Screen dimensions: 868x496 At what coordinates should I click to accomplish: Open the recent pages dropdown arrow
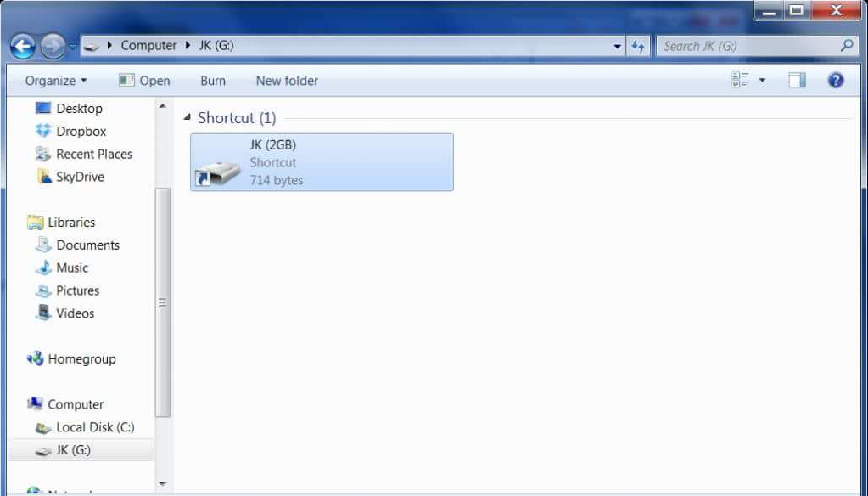point(72,47)
